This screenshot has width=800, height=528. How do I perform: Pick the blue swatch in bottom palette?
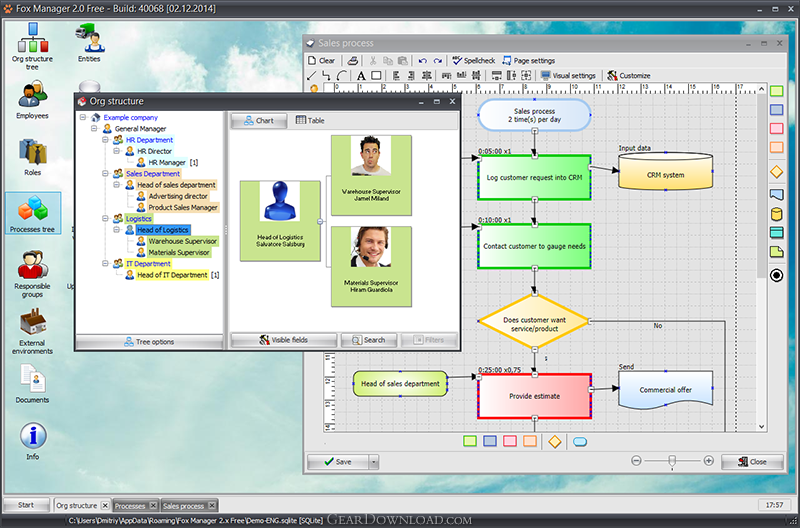coord(490,441)
